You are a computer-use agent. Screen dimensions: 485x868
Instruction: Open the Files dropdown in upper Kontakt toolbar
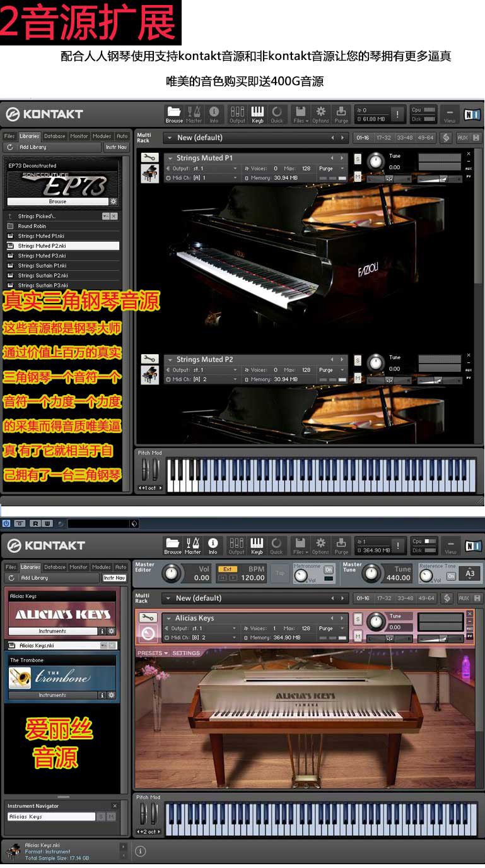click(300, 114)
